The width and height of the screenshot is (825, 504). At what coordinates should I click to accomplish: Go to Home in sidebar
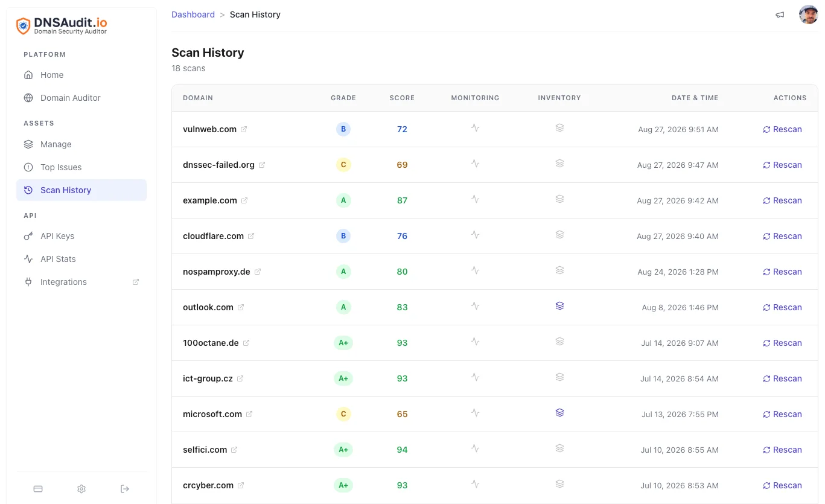tap(81, 75)
